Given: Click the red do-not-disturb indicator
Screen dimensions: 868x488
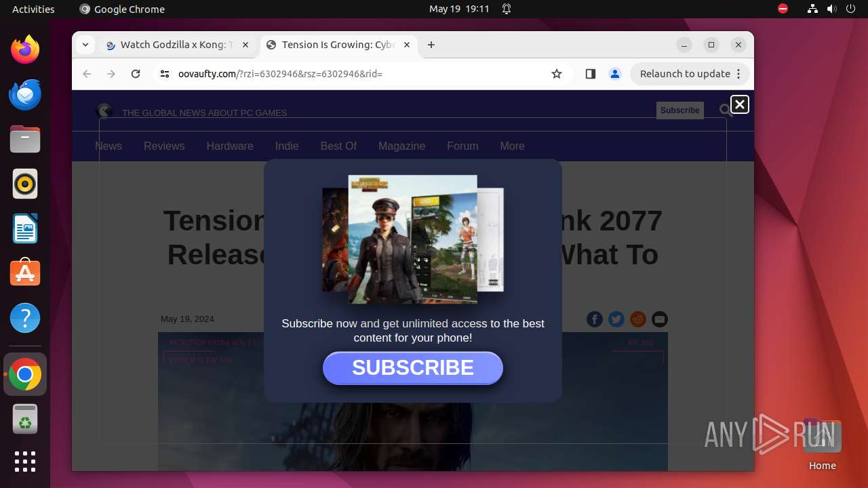Looking at the screenshot, I should [x=783, y=9].
